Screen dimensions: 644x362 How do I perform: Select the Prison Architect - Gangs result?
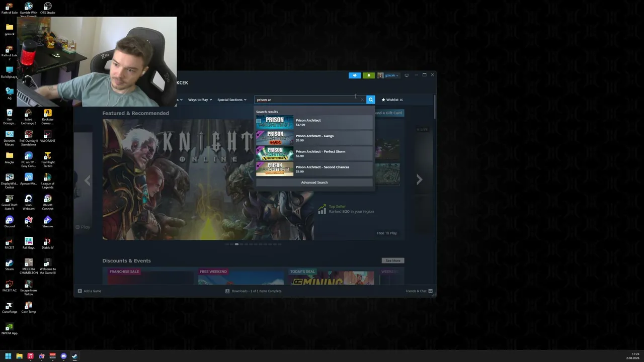(314, 138)
